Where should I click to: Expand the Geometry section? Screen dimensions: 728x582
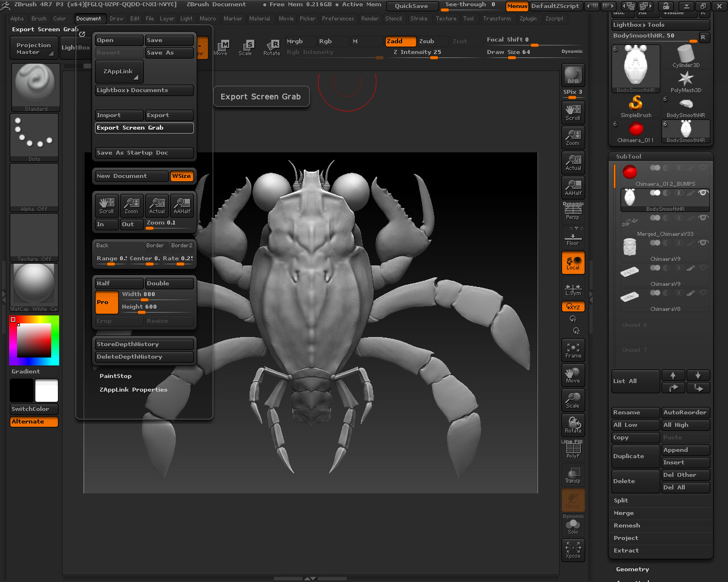point(632,569)
